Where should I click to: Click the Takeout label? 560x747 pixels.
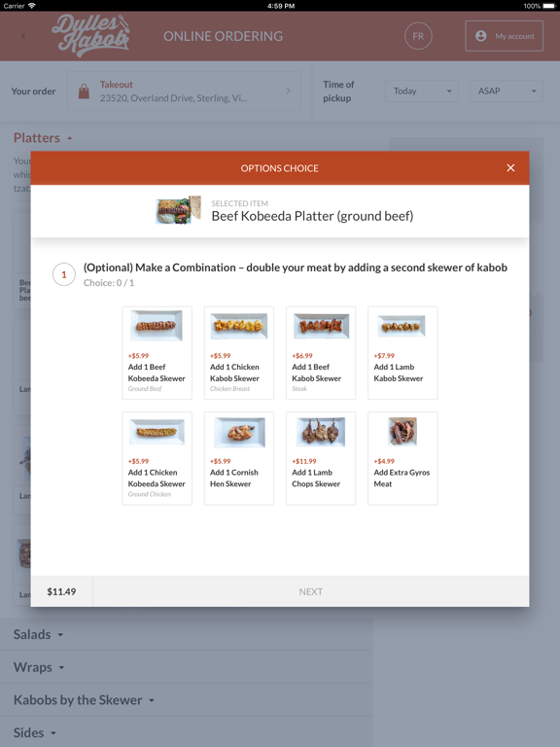click(x=117, y=85)
